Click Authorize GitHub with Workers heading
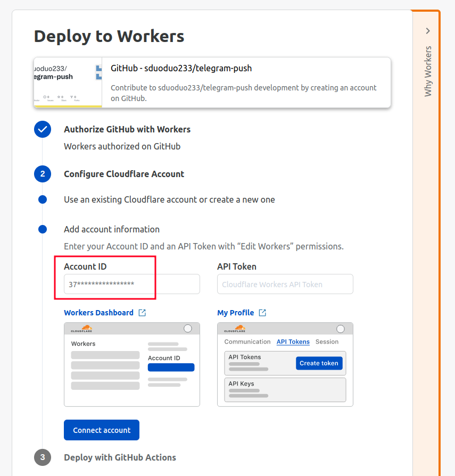 (x=127, y=129)
